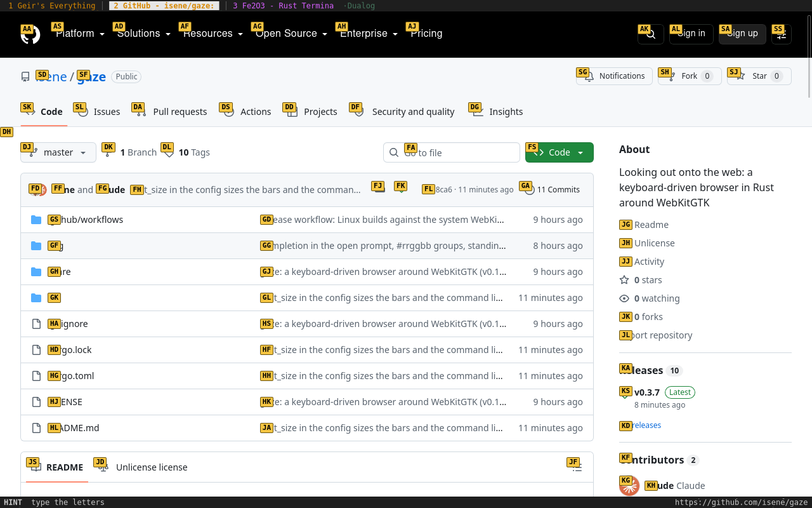Open the search magnifier button in the header
Screen dimensions: 812x508
[651, 34]
